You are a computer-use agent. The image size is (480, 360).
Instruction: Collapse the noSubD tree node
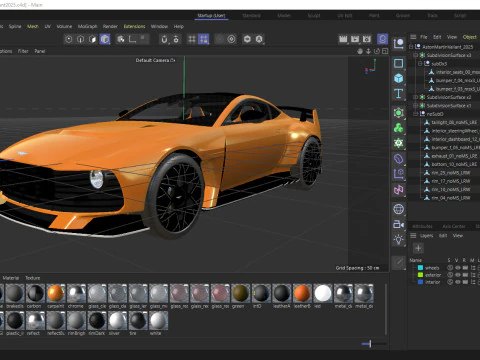click(x=415, y=114)
